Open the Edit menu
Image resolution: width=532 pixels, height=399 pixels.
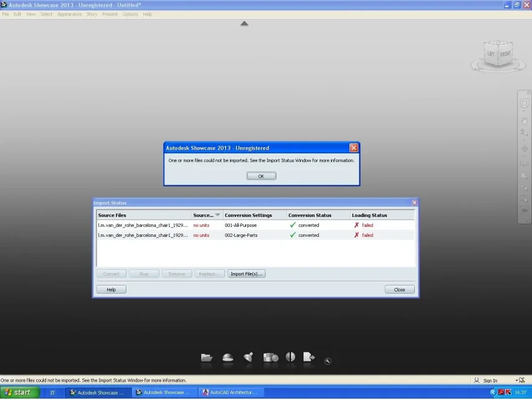[x=17, y=14]
